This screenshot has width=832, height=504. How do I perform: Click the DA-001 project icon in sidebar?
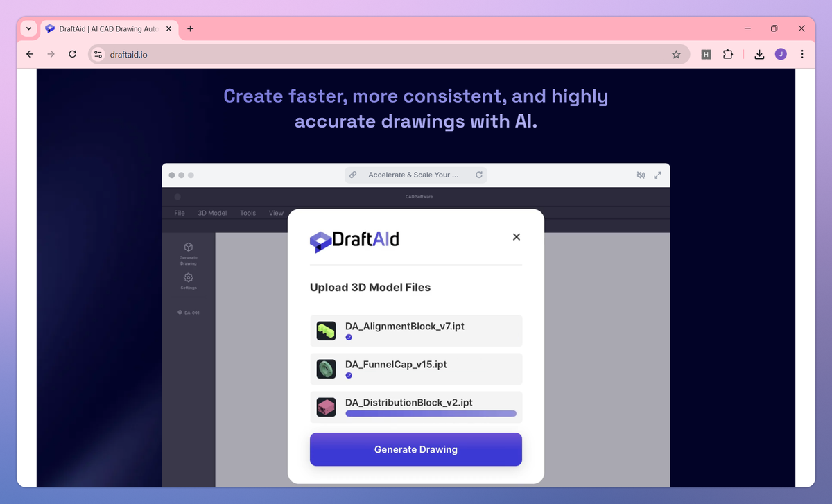(181, 312)
